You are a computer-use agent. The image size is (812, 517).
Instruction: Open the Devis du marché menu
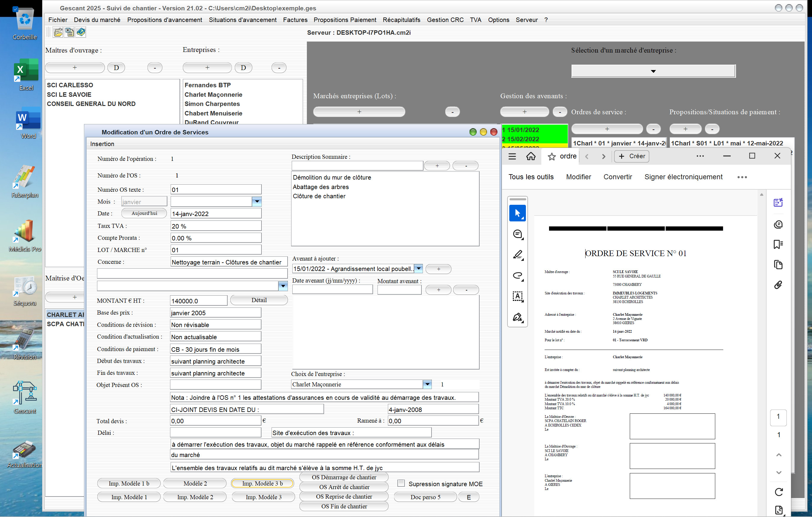97,20
